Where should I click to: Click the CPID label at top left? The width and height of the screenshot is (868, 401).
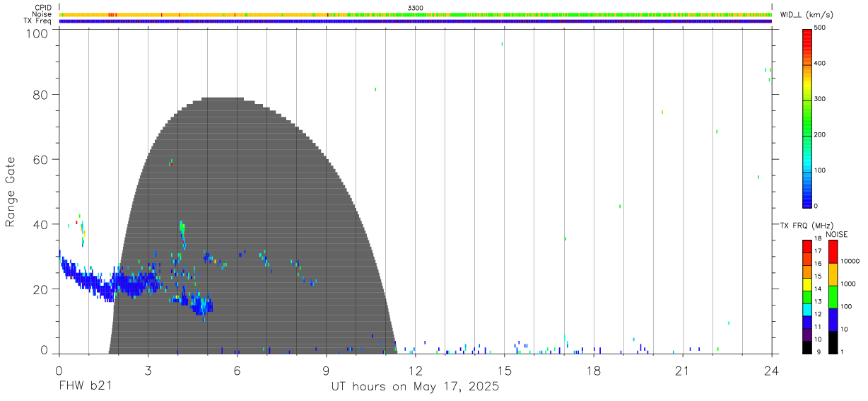pos(42,8)
